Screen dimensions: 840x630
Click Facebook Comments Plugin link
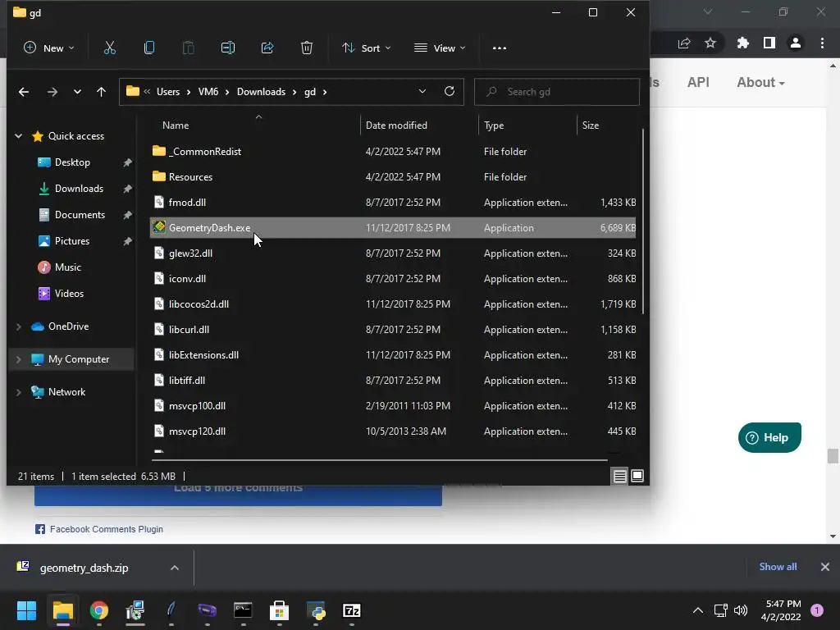point(106,529)
